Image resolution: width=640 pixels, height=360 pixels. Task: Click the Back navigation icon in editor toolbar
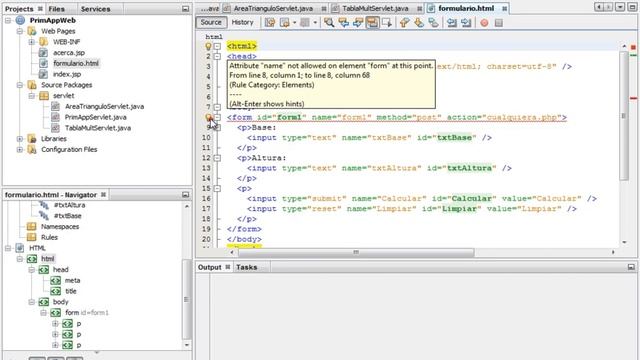pyautogui.click(x=284, y=22)
